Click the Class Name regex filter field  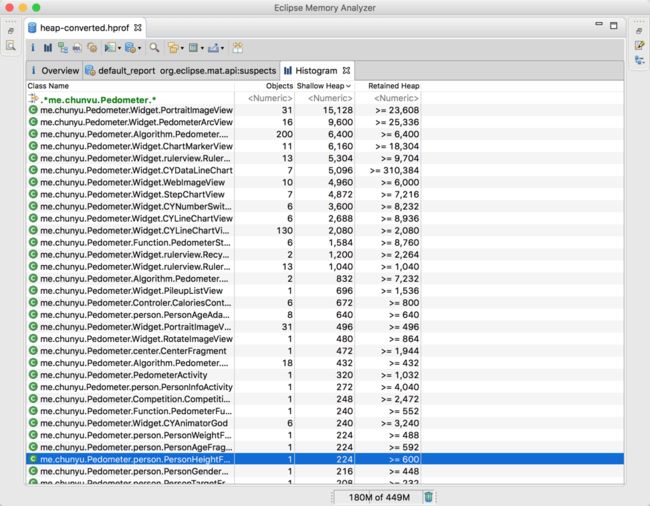coord(130,99)
